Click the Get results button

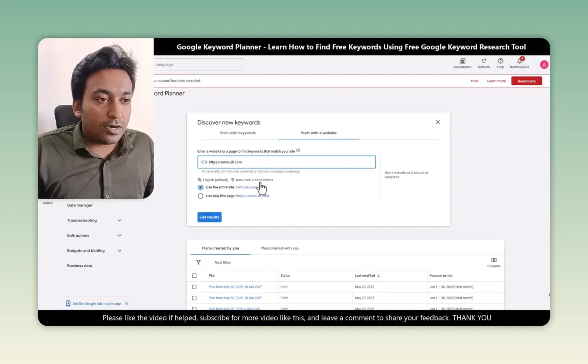[209, 217]
